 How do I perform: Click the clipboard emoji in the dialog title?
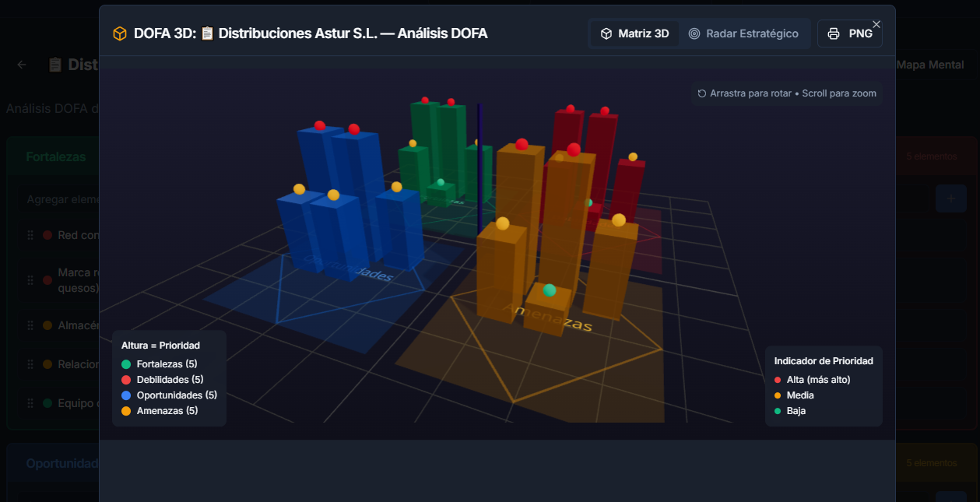[207, 33]
